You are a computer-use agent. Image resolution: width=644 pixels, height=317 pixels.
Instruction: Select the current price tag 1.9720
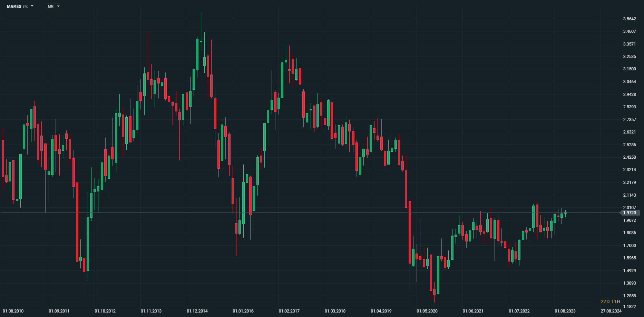(629, 213)
